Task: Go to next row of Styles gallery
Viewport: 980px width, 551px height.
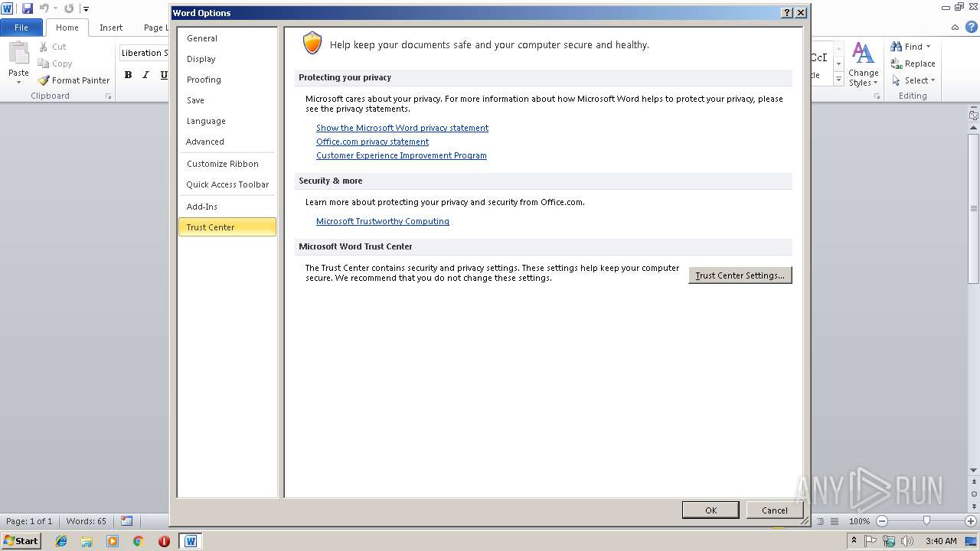Action: [838, 64]
